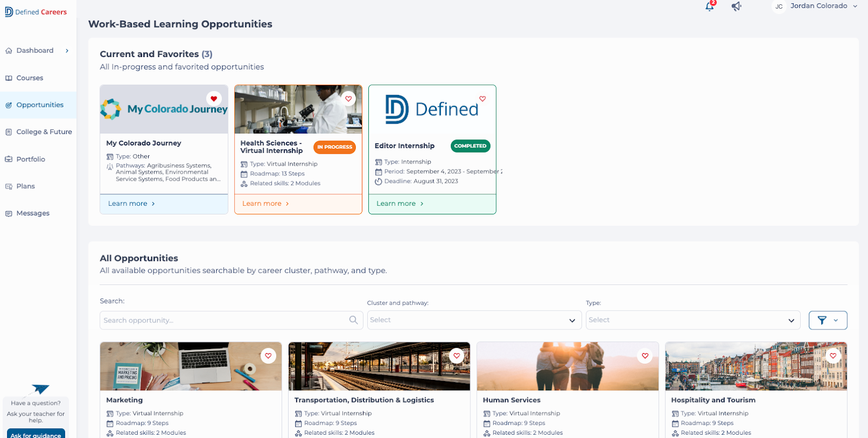The height and width of the screenshot is (438, 868).
Task: Open the filter options button
Action: [828, 320]
